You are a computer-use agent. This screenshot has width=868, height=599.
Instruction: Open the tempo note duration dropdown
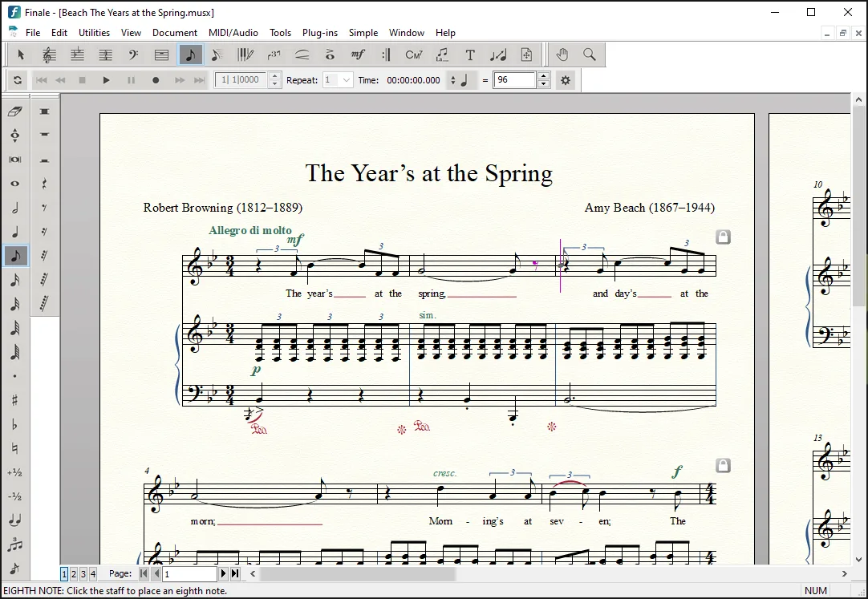pyautogui.click(x=460, y=80)
